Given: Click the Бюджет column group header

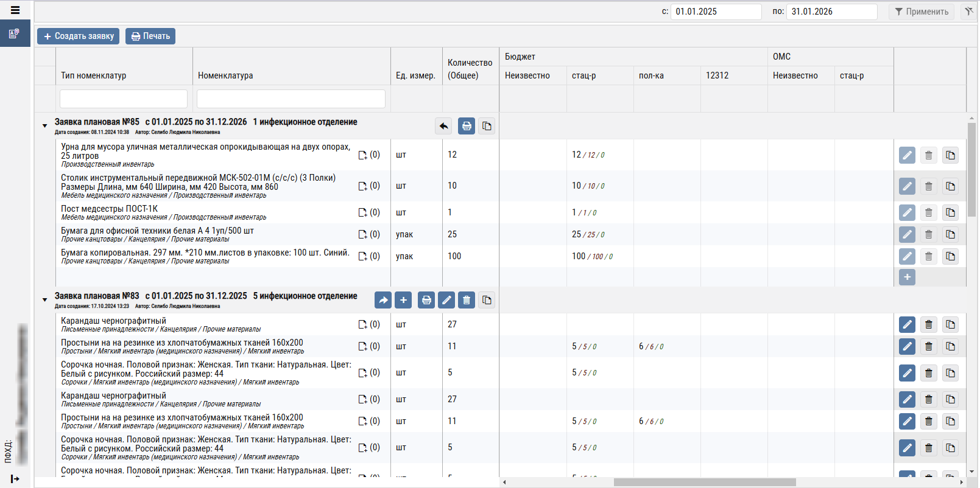Looking at the screenshot, I should [x=520, y=57].
